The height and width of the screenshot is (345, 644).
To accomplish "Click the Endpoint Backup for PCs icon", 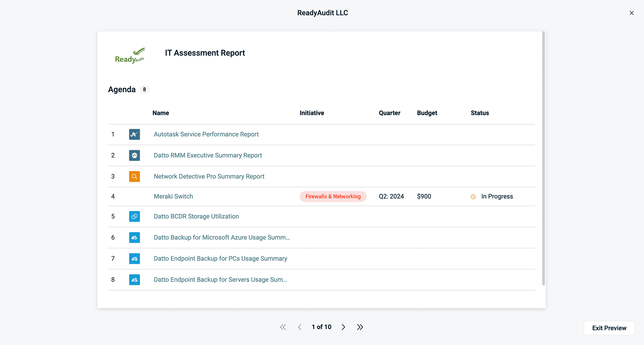I will (x=134, y=258).
